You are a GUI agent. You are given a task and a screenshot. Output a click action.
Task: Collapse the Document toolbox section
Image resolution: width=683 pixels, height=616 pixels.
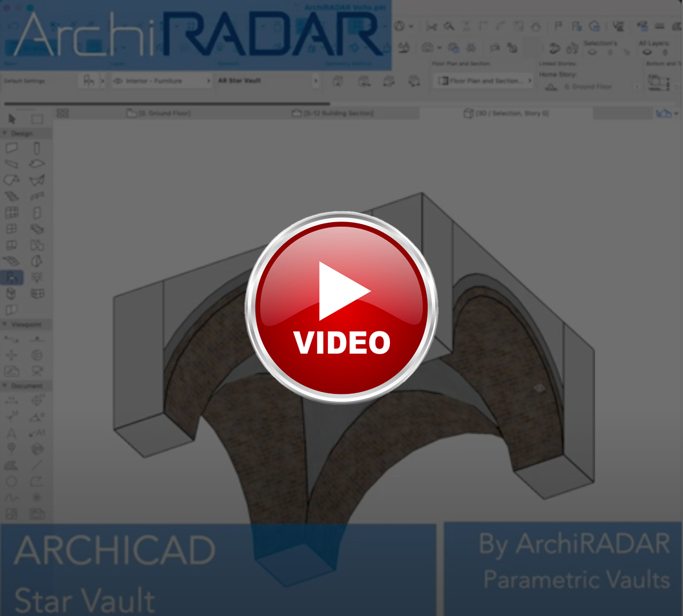(5, 385)
